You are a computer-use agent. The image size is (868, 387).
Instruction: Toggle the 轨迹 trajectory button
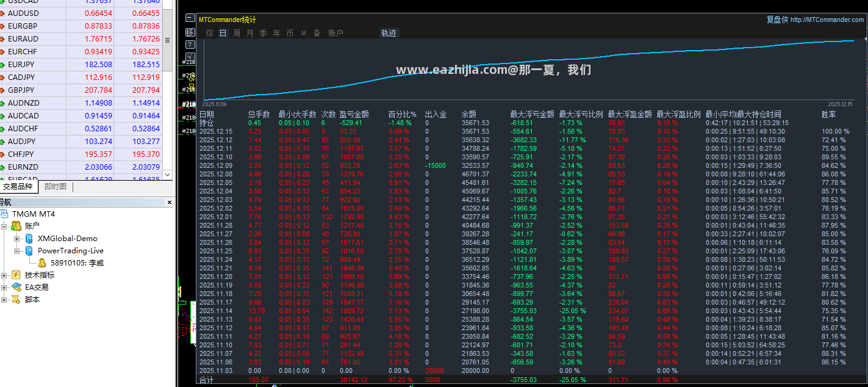pyautogui.click(x=389, y=33)
